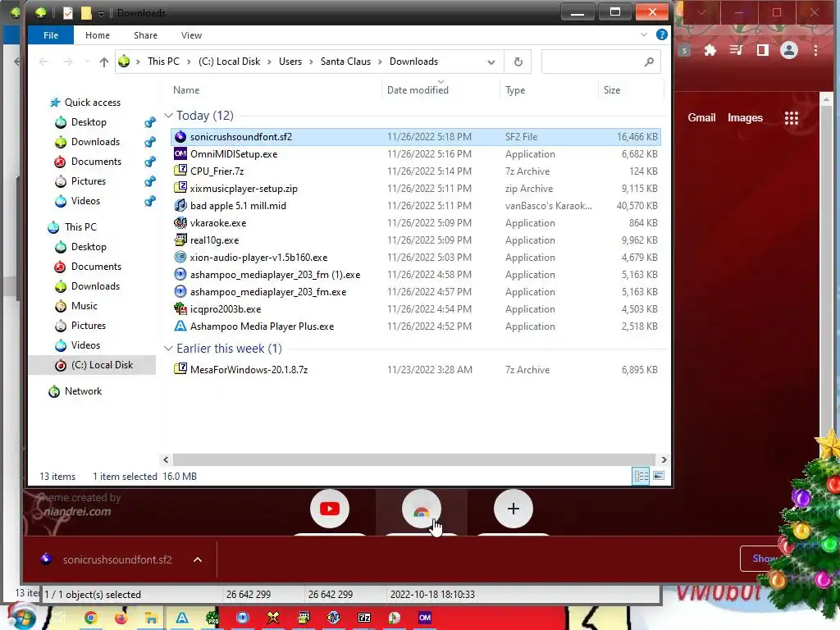
Task: Open Quick access in navigation pane
Action: coord(92,103)
